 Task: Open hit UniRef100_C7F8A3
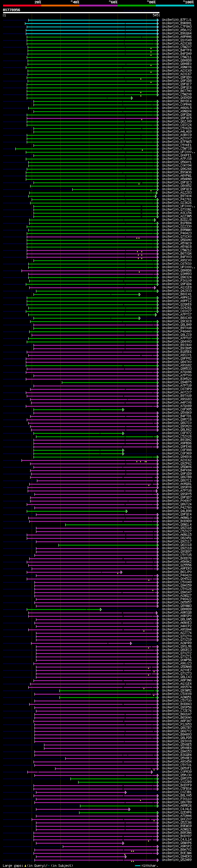[176, 26]
